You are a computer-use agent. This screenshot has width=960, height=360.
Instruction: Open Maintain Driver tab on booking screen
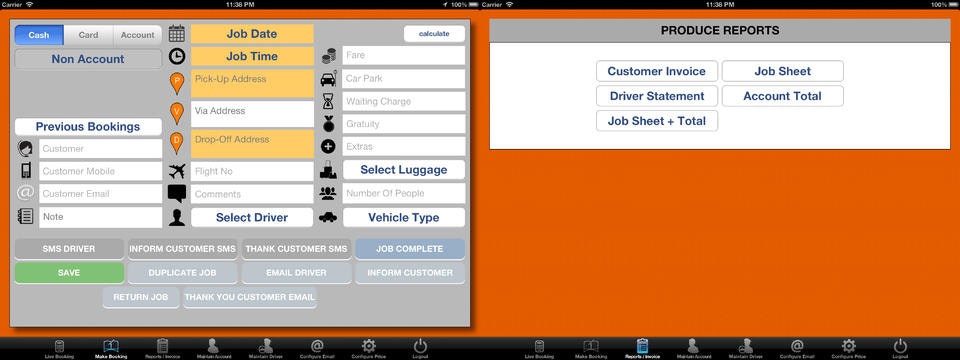point(266,349)
